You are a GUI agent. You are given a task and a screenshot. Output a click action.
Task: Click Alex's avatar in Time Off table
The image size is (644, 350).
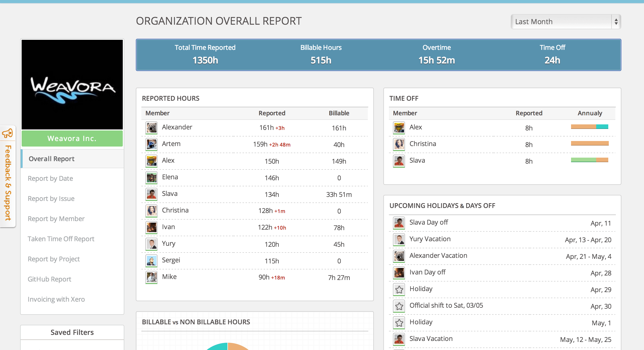[x=399, y=128]
